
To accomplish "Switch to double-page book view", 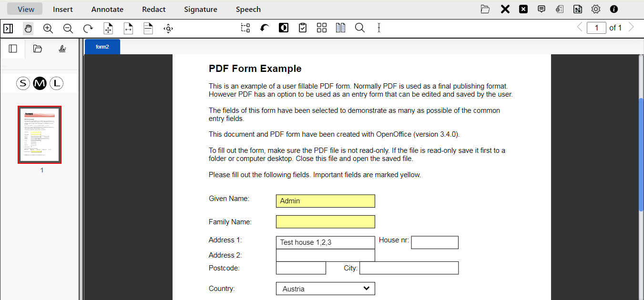I will pos(340,28).
